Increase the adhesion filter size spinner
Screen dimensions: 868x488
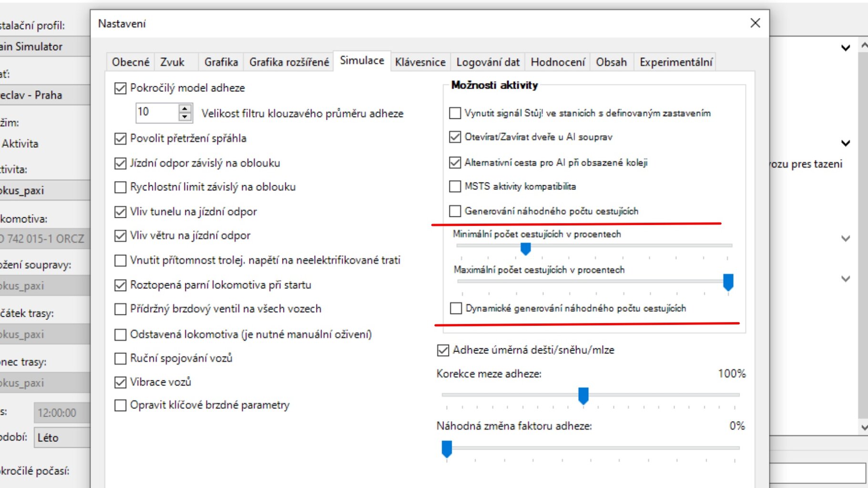(x=185, y=109)
